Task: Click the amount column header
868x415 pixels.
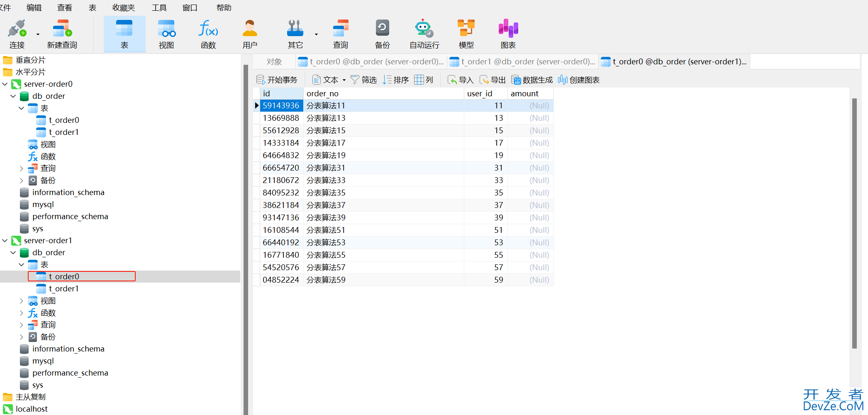Action: pyautogui.click(x=530, y=93)
